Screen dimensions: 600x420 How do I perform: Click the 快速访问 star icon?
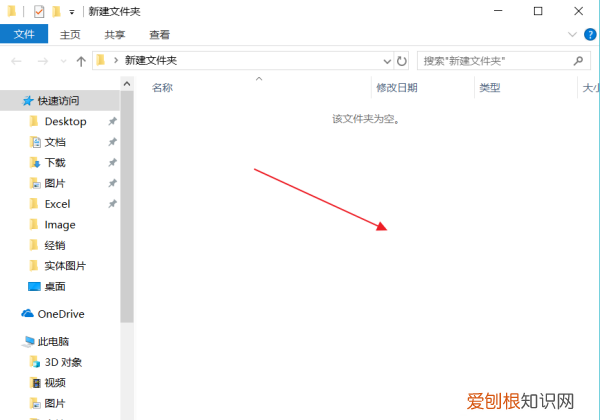28,101
